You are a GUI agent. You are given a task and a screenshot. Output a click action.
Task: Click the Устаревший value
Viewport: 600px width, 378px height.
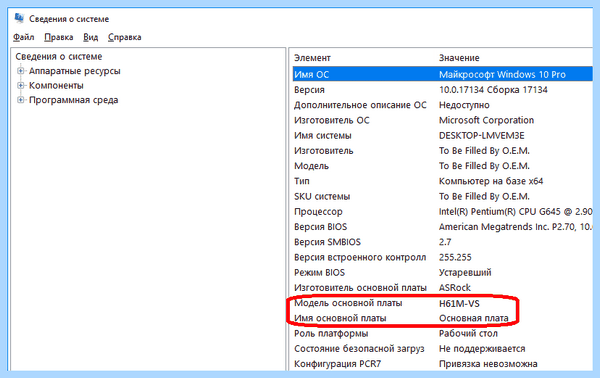pyautogui.click(x=465, y=272)
